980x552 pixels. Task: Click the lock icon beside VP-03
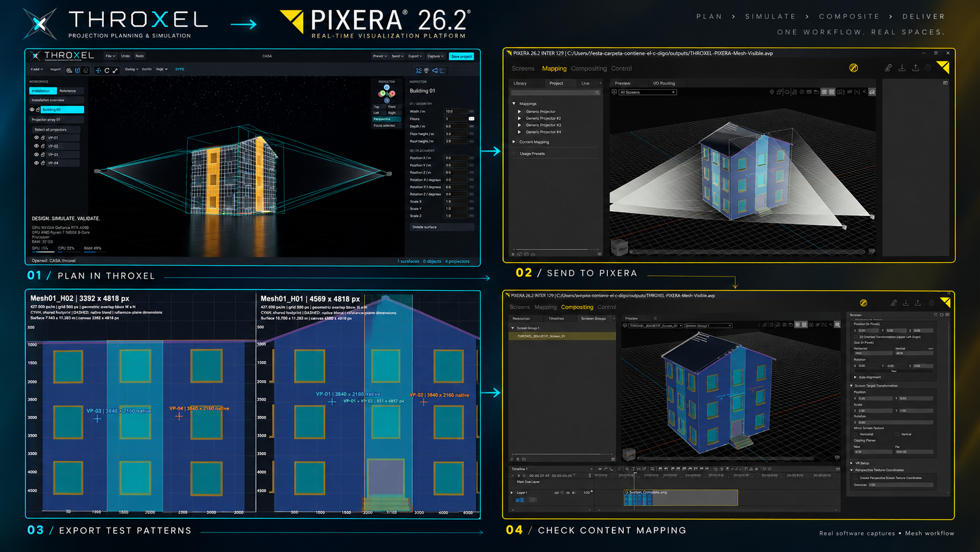point(43,154)
